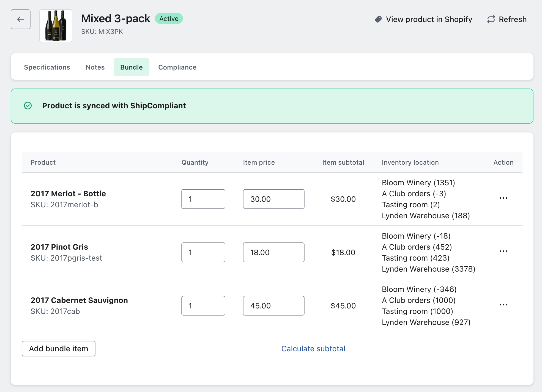Focus the Merlot quantity input field
The width and height of the screenshot is (542, 392).
203,199
